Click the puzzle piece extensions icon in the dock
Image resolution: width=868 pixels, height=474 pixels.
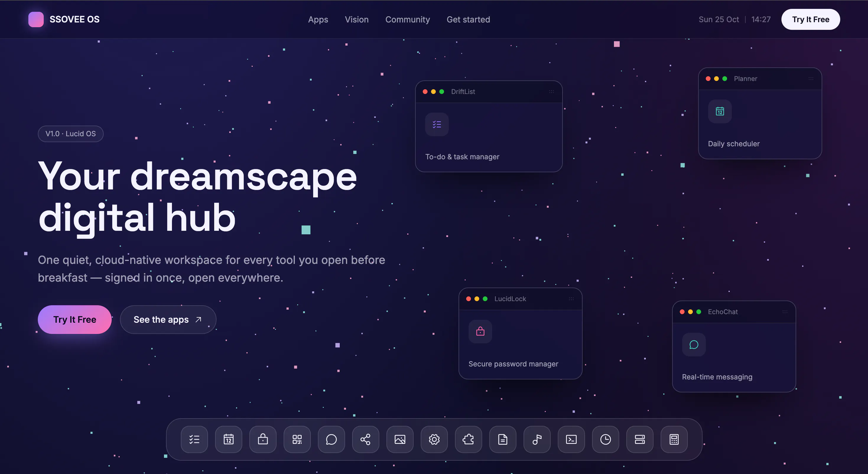[468, 439]
